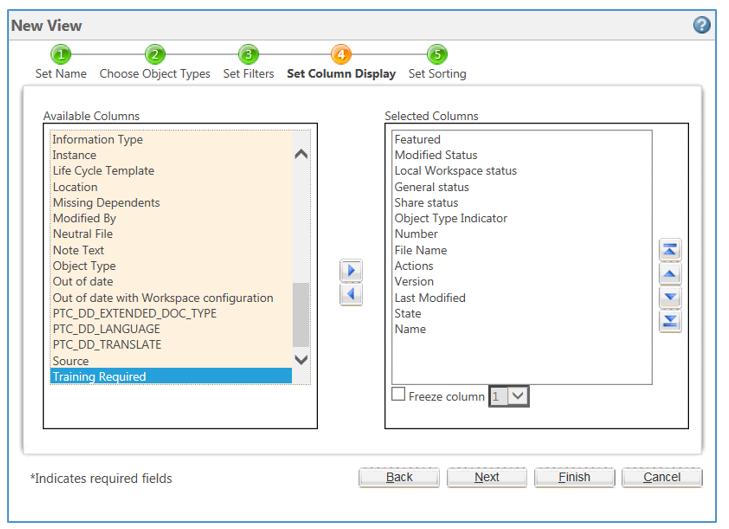Select Missing Dependents column

pos(171,203)
